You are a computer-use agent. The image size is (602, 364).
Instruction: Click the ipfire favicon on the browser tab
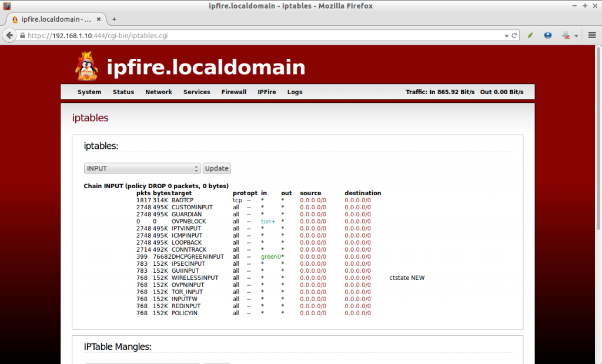tap(14, 19)
